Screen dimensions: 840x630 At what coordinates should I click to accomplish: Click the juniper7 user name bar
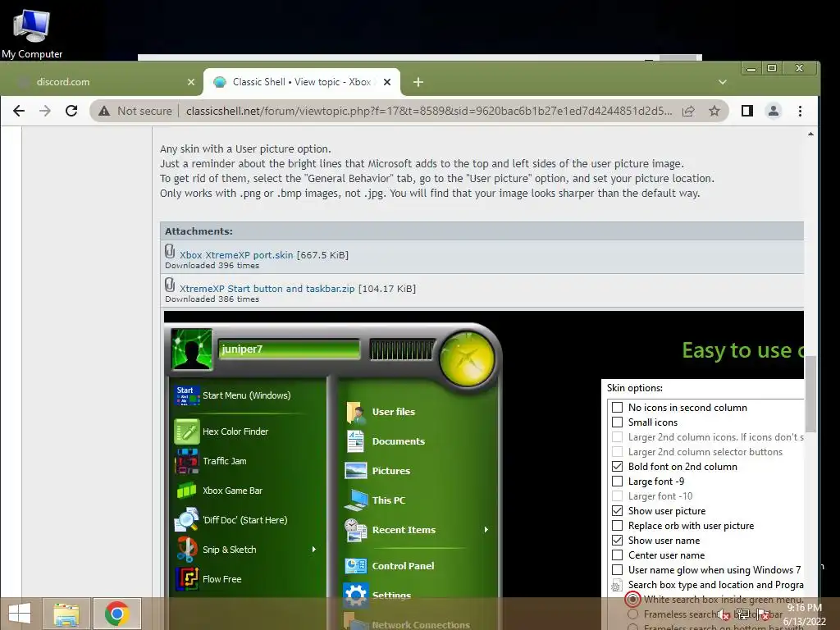click(289, 349)
